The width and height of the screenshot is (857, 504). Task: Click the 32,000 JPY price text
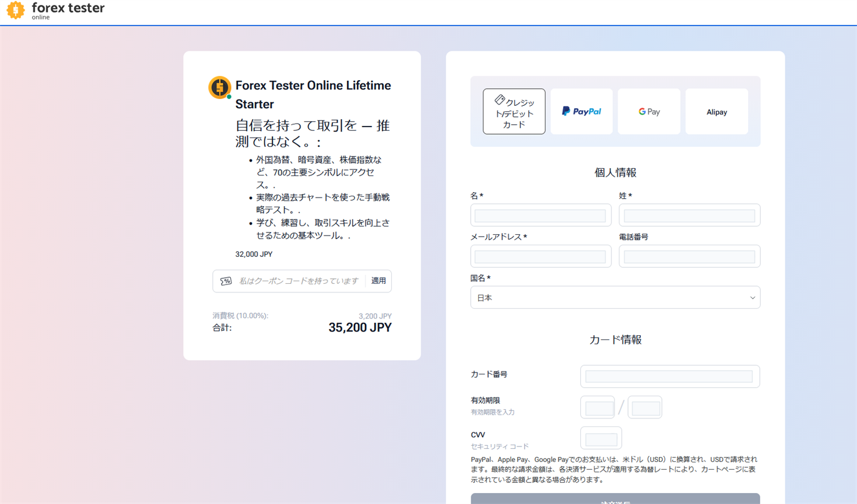point(254,254)
